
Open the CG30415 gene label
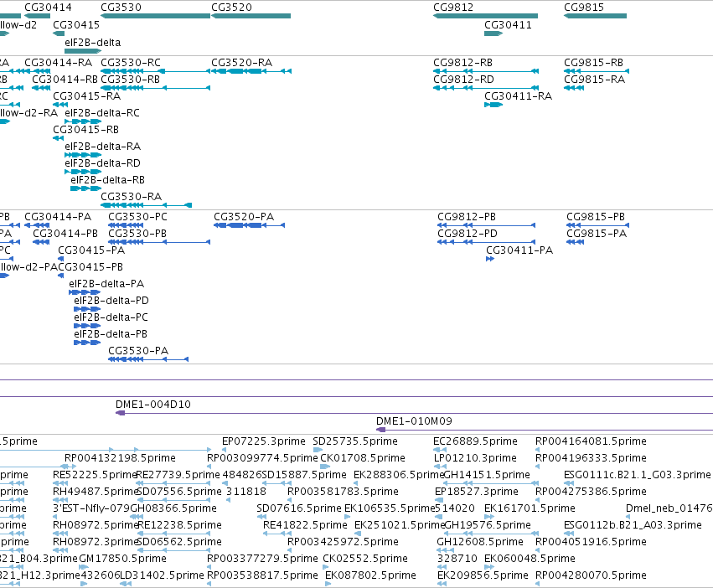[x=76, y=25]
